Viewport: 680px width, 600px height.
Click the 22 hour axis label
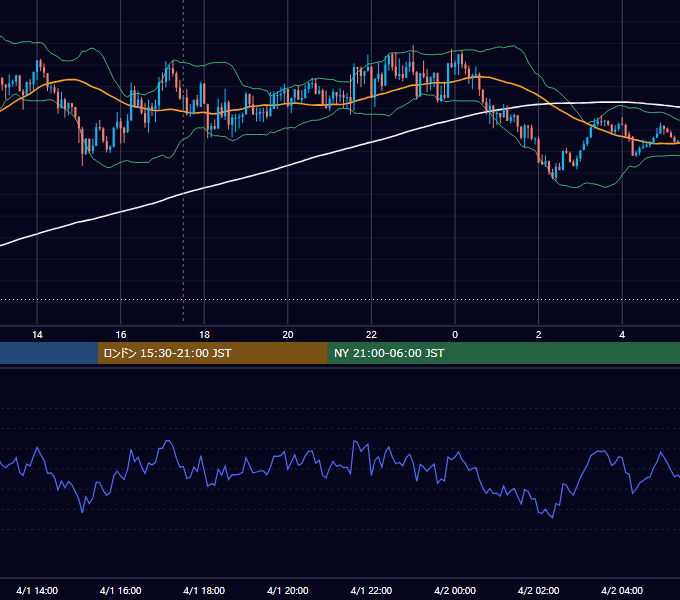(x=371, y=335)
